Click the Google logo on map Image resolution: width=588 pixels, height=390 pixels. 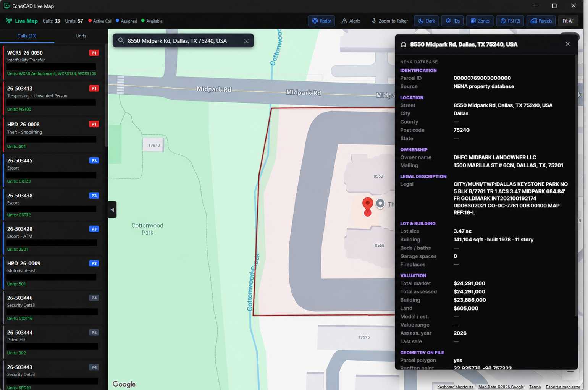pyautogui.click(x=124, y=384)
